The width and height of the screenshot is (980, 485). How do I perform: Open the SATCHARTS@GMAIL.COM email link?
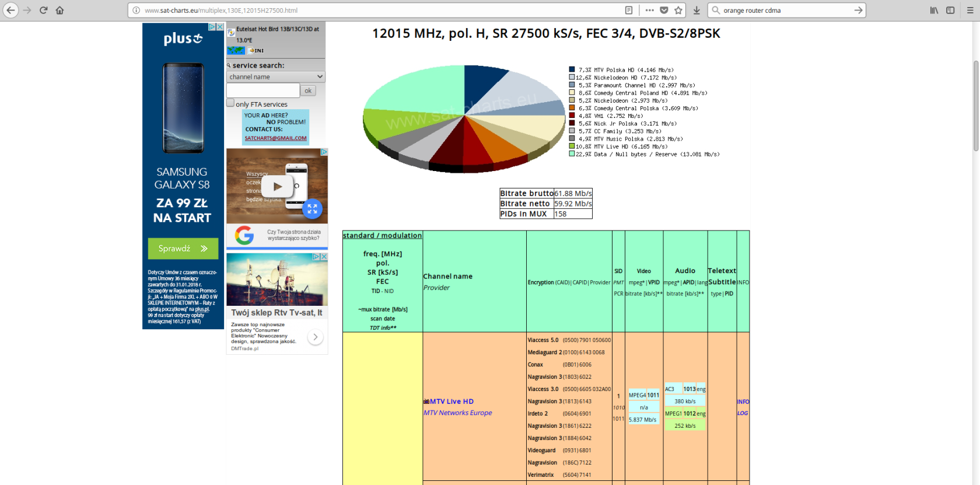coord(275,138)
